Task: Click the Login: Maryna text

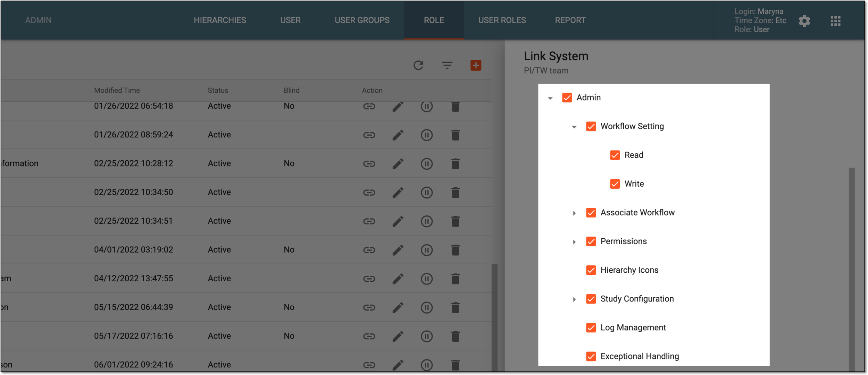Action: pos(759,11)
